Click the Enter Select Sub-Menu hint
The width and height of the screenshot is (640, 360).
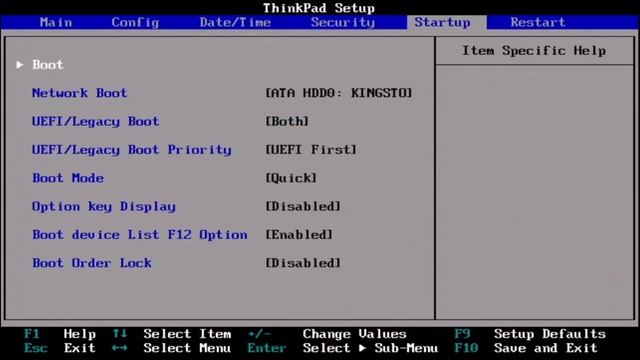343,348
